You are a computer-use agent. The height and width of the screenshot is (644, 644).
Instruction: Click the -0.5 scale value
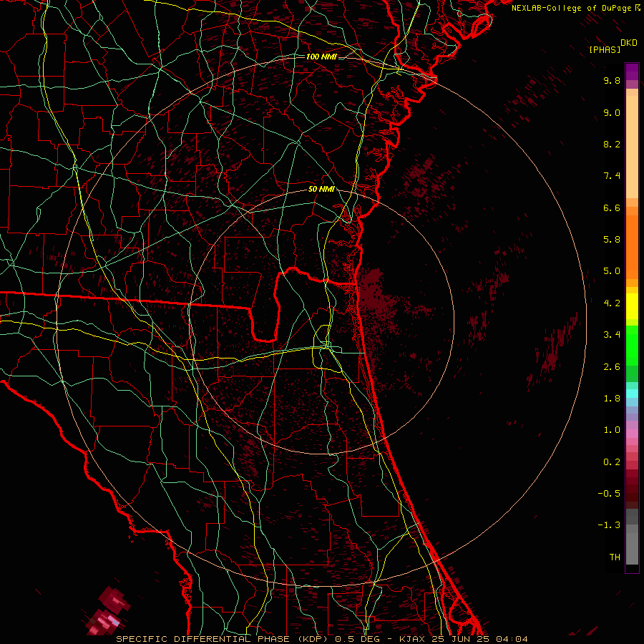[609, 494]
